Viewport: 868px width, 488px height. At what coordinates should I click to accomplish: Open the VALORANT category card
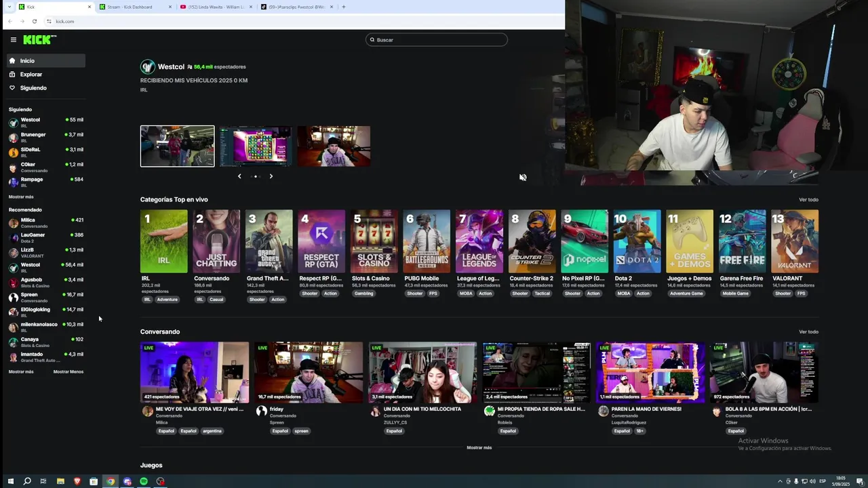795,241
